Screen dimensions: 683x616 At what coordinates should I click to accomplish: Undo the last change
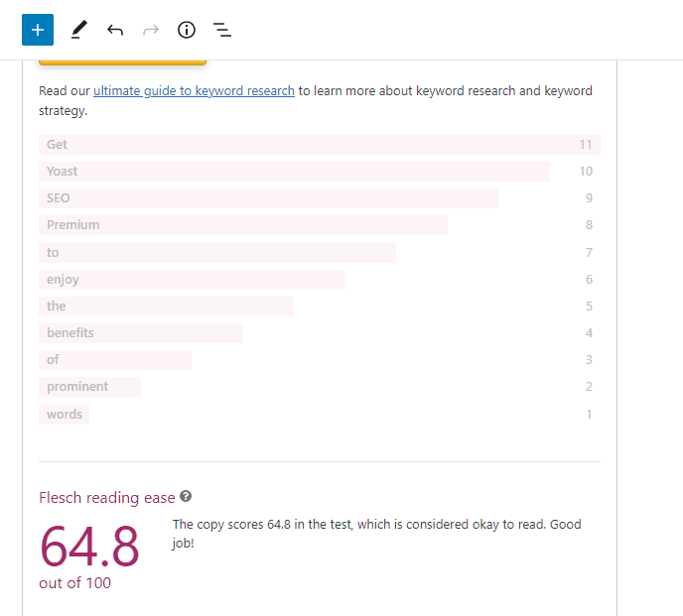click(x=115, y=30)
